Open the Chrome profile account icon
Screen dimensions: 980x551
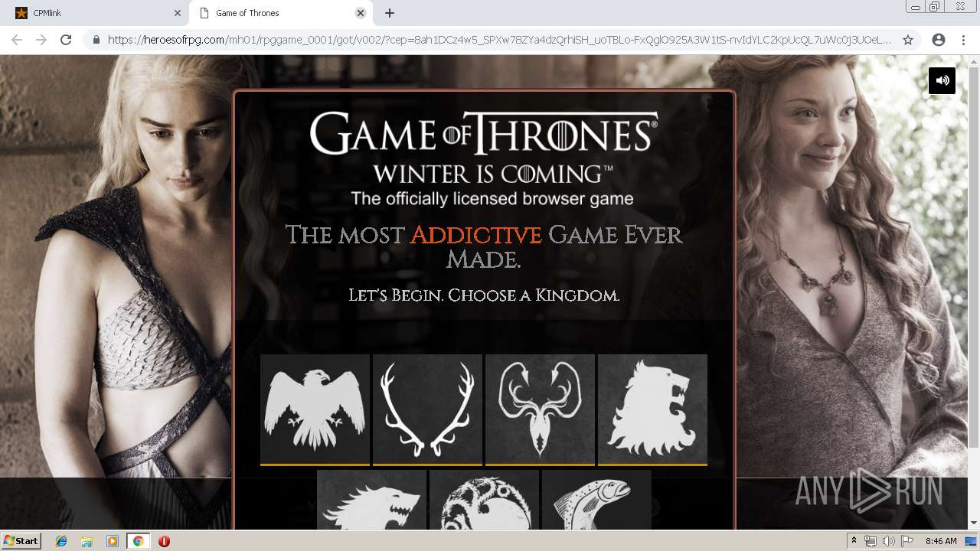coord(939,40)
